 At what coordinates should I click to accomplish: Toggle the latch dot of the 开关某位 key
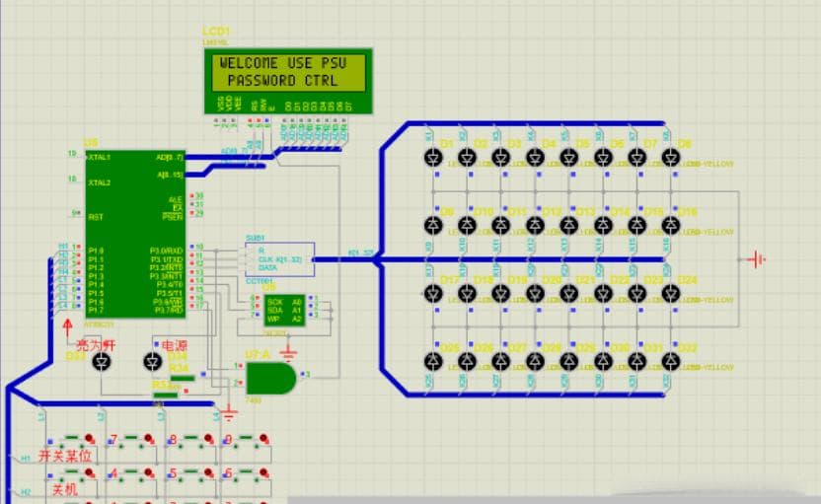point(89,438)
